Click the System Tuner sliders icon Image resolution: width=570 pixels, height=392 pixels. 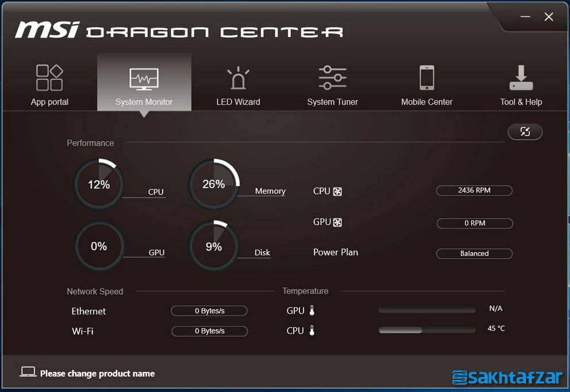[332, 77]
